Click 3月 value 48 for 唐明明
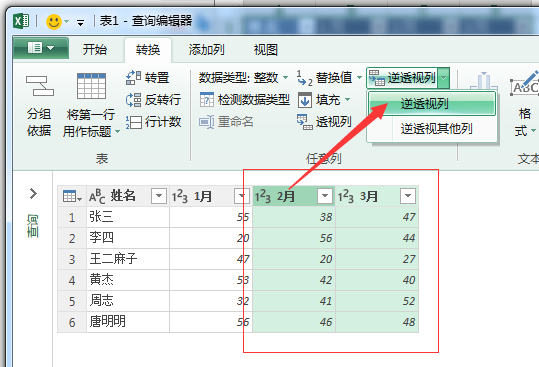 pos(377,322)
